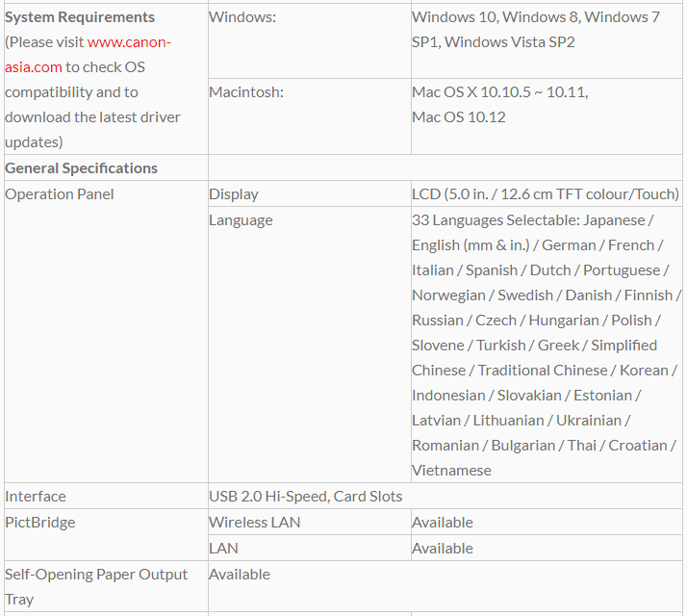Click the Windows: row label

click(x=242, y=17)
